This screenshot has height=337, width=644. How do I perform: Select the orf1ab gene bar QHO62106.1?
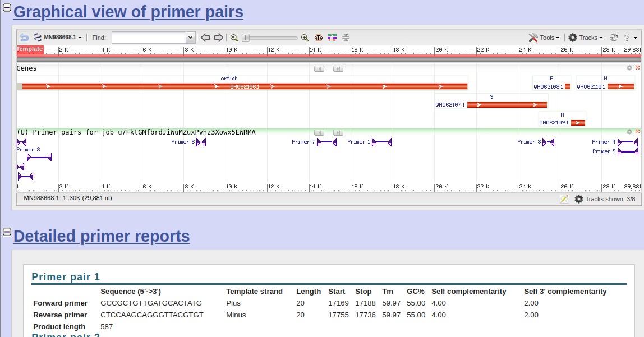tap(245, 86)
